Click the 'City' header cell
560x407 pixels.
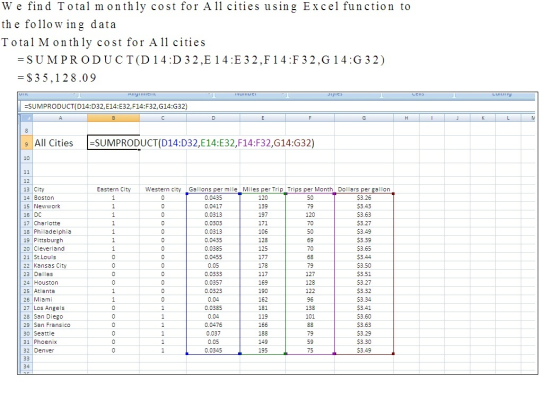point(60,189)
